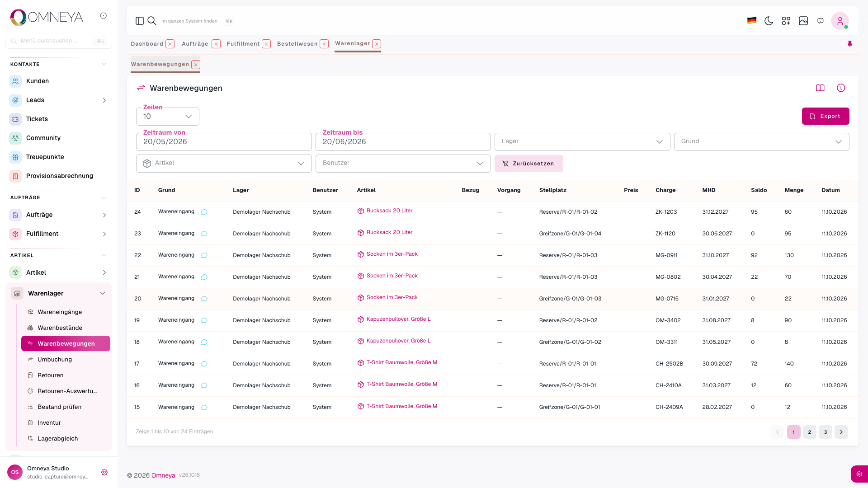Screen dimensions: 868x488
Task: Click the search magnifier icon in top bar
Action: (152, 21)
